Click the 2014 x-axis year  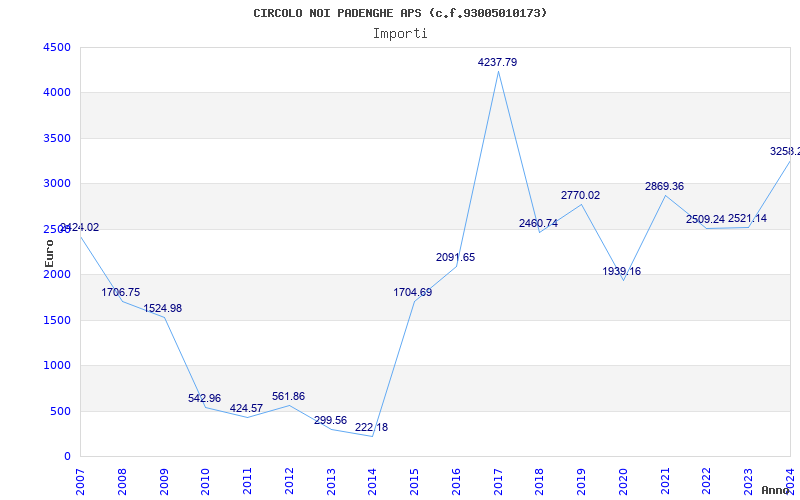point(372,482)
